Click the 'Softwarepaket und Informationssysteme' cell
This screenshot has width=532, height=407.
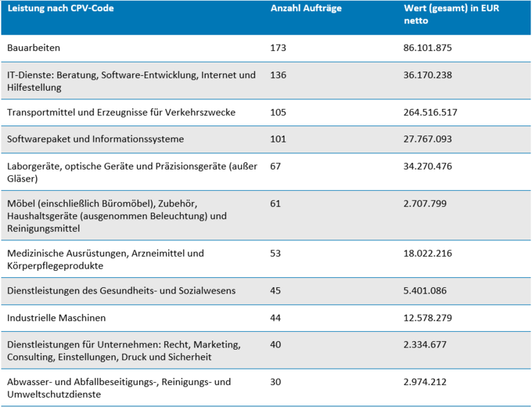(95, 139)
